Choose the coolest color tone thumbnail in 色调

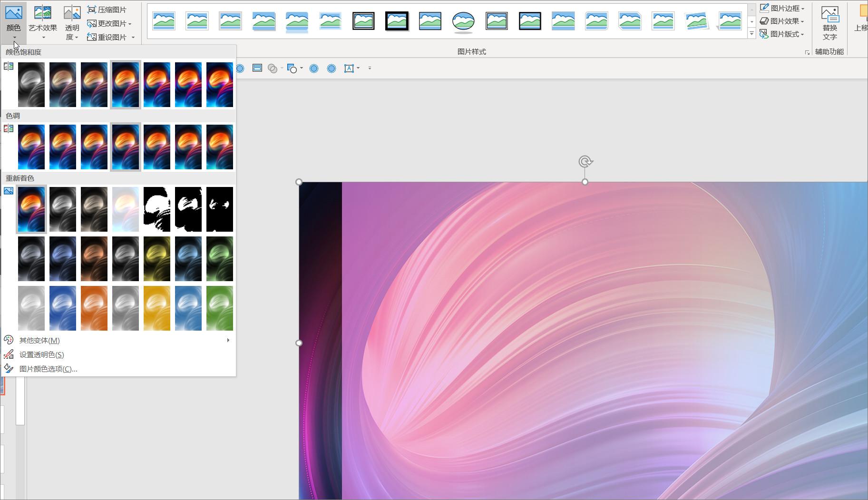[x=31, y=147]
